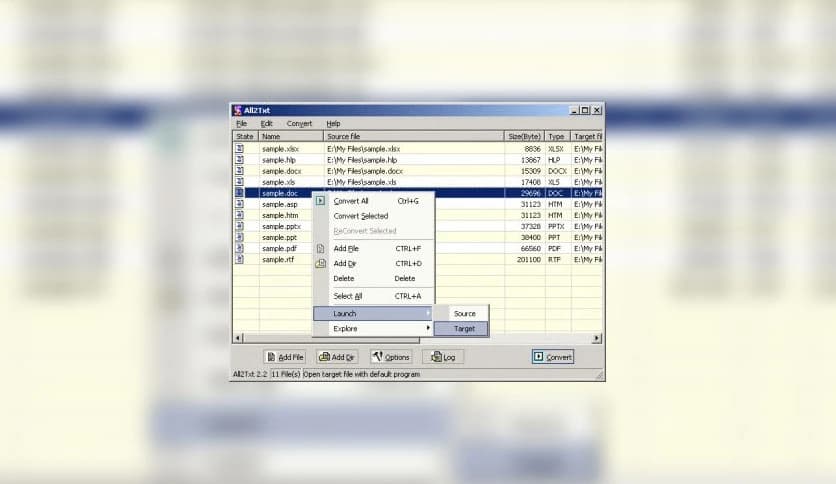Click the state icon for sample.pdf

coord(239,248)
